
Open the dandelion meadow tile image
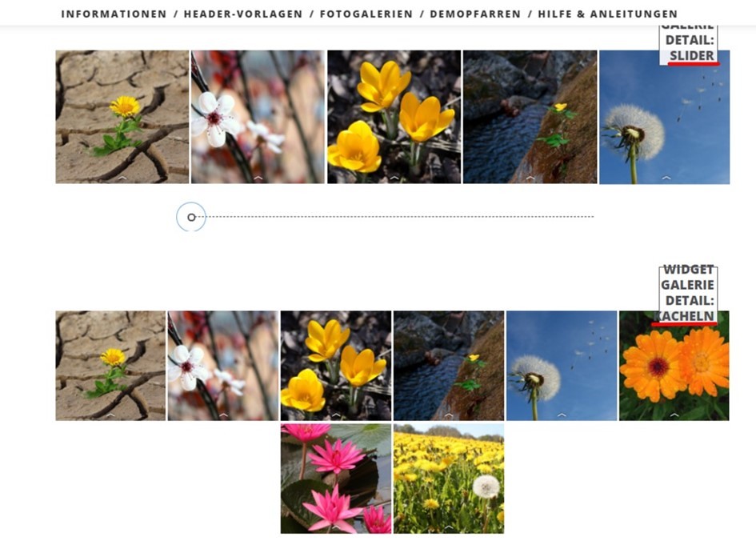pyautogui.click(x=449, y=479)
